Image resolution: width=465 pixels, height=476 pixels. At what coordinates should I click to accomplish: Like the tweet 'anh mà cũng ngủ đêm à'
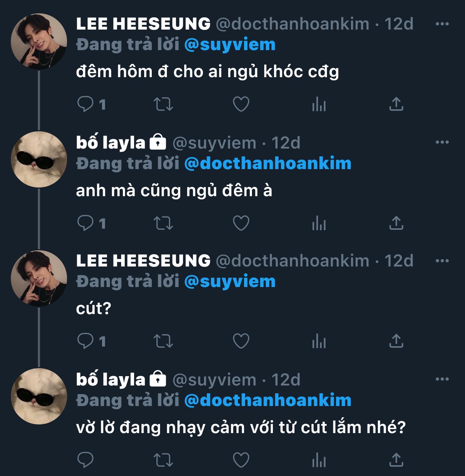(241, 223)
